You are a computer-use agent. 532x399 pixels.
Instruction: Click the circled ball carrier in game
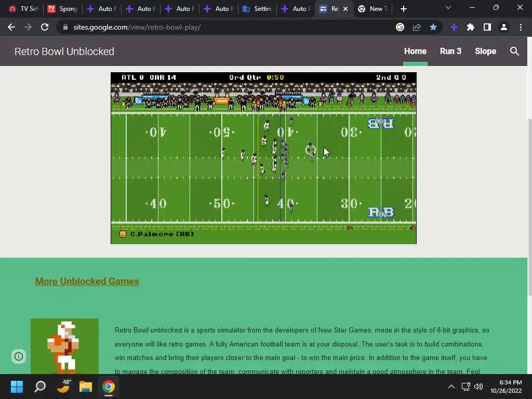pyautogui.click(x=311, y=150)
